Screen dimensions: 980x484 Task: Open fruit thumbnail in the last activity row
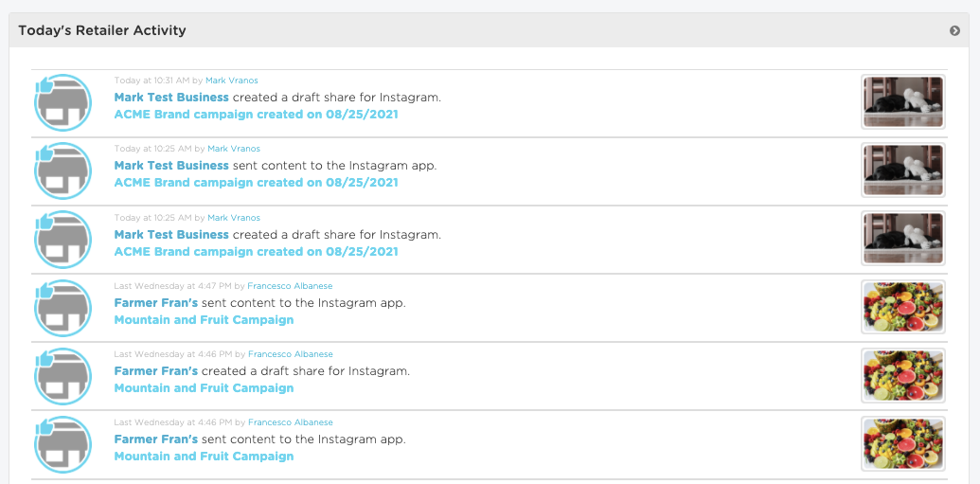903,443
